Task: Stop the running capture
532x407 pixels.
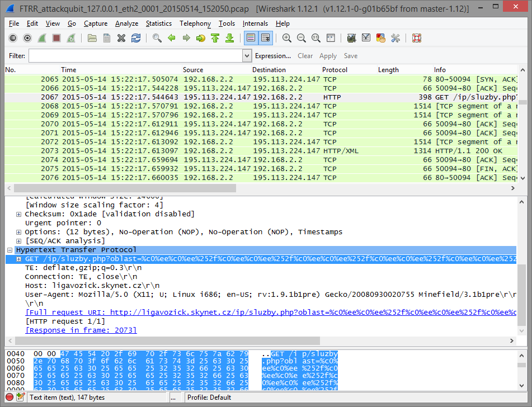Action: (57, 38)
